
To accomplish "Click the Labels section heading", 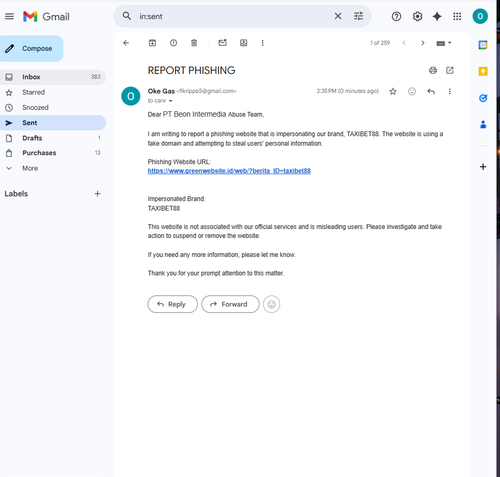I will (16, 194).
